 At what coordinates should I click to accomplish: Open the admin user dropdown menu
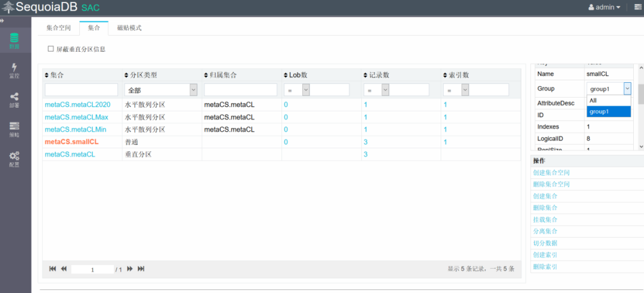pos(604,7)
